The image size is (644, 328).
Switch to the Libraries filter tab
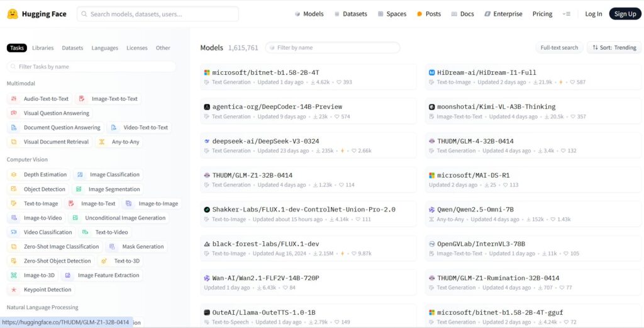43,48
